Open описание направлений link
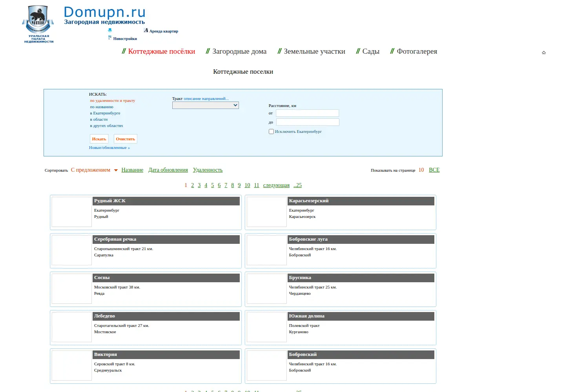Screen dimensions: 565x392 [206, 99]
